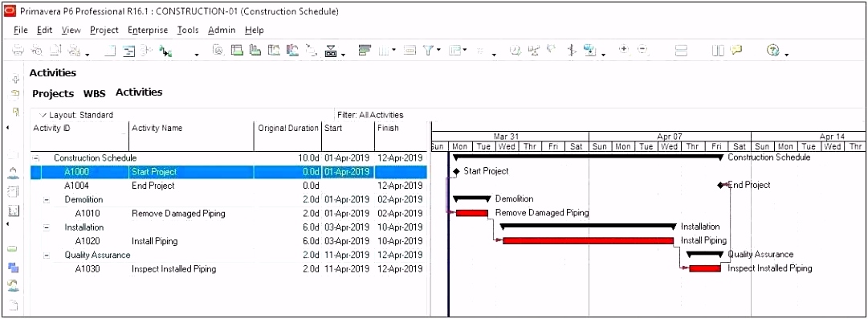868x319 pixels.
Task: Click the Time Scale toolbar icon
Action: [x=410, y=51]
